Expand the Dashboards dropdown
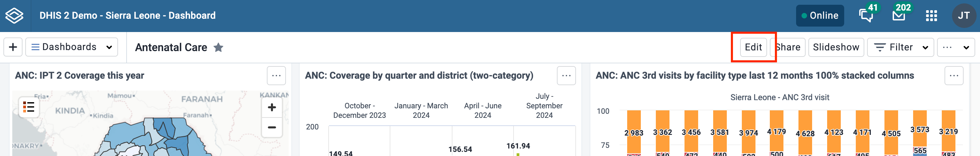This screenshot has height=156, width=980. click(x=72, y=47)
